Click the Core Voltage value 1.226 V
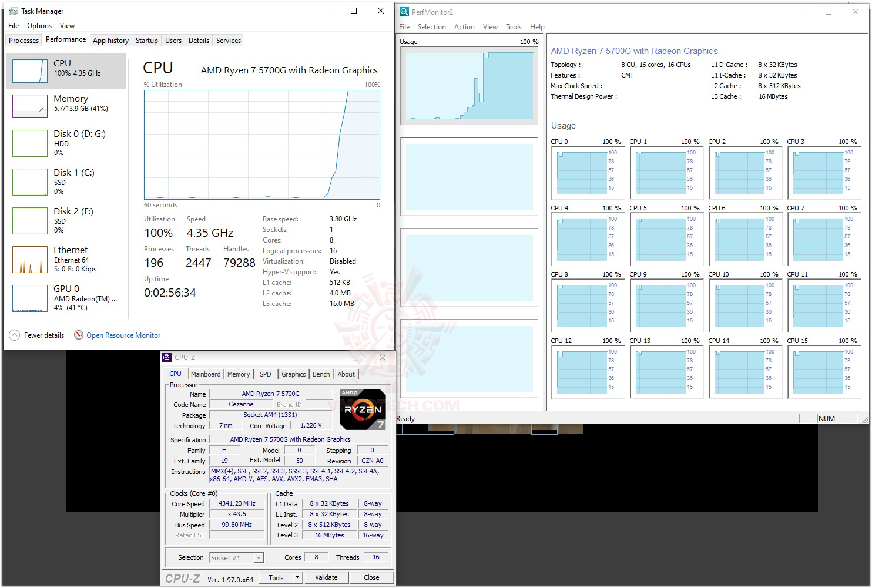This screenshot has width=872, height=588. [311, 425]
